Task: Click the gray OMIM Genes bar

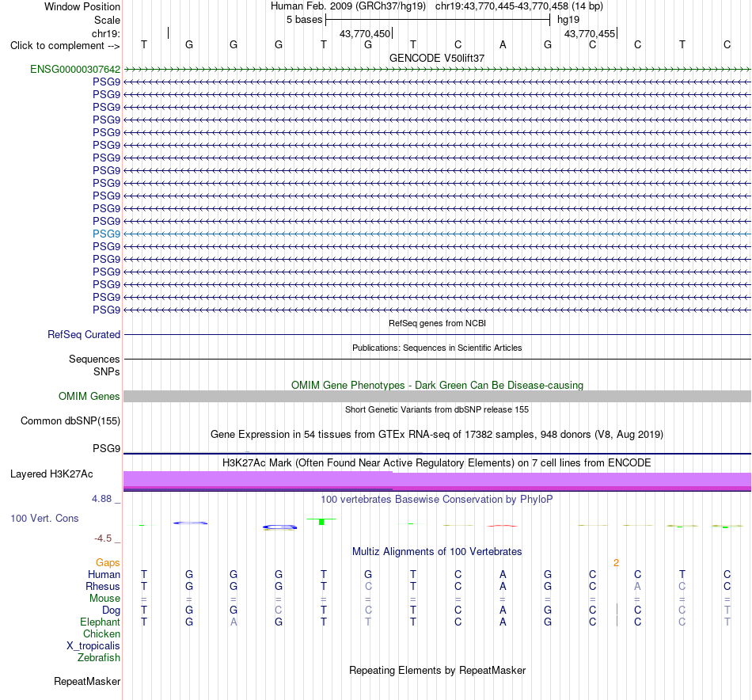Action: coord(438,396)
